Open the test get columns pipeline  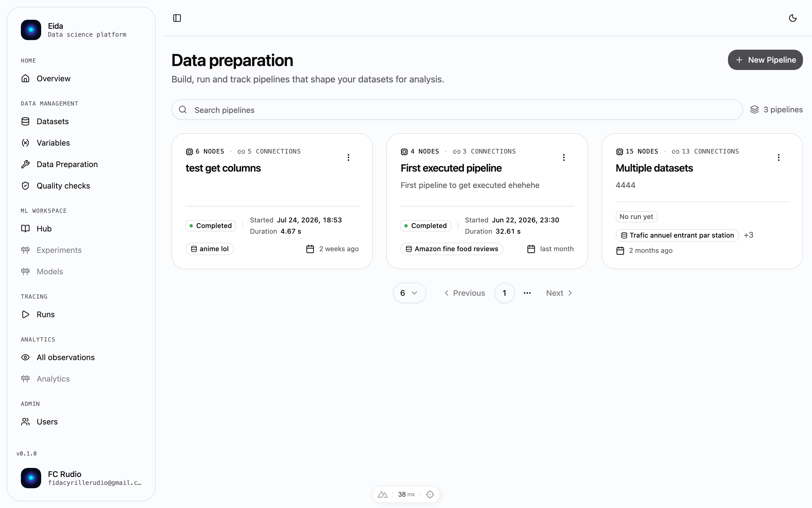point(223,168)
